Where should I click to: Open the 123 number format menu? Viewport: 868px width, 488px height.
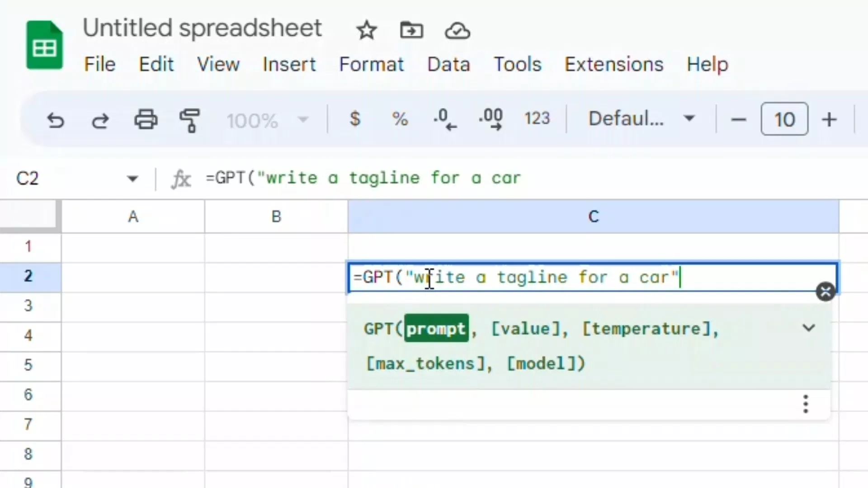(x=537, y=119)
